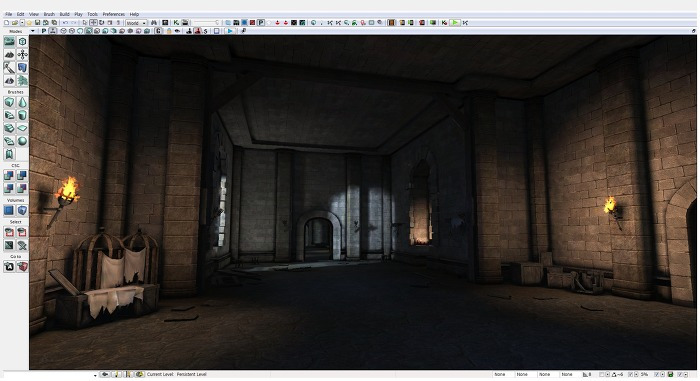Open the Edit menu
Image resolution: width=700 pixels, height=381 pixels.
[x=21, y=14]
